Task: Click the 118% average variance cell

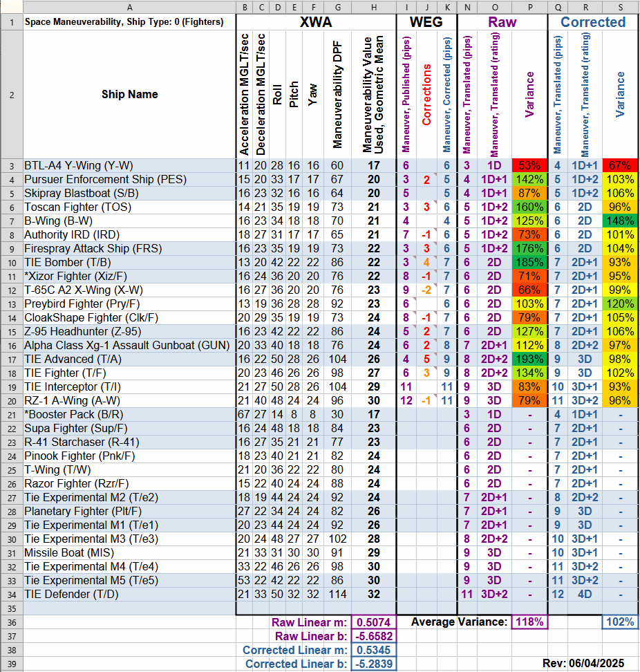Action: pyautogui.click(x=529, y=622)
